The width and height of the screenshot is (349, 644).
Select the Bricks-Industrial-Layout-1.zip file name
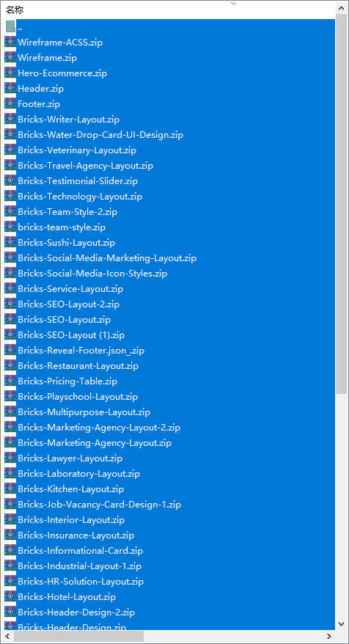coord(80,566)
